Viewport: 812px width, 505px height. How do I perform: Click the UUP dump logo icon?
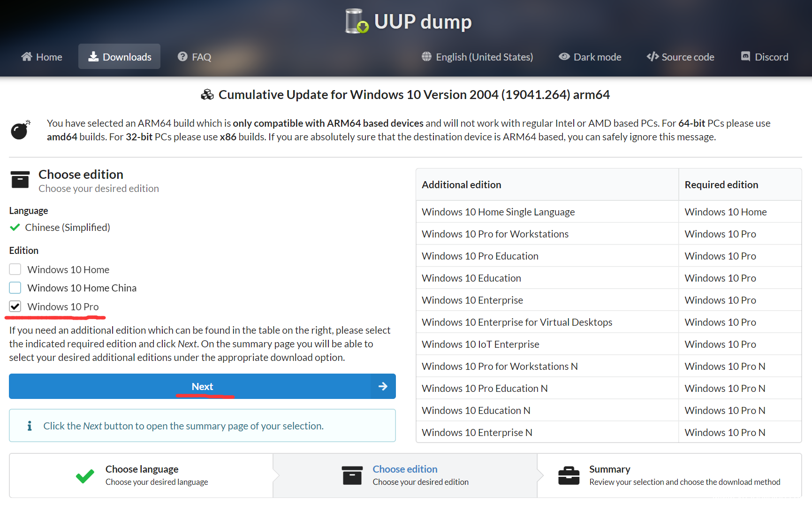pyautogui.click(x=357, y=22)
